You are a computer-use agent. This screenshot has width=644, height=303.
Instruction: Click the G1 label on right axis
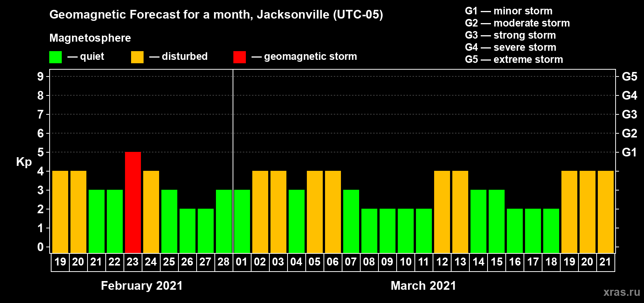(x=629, y=152)
